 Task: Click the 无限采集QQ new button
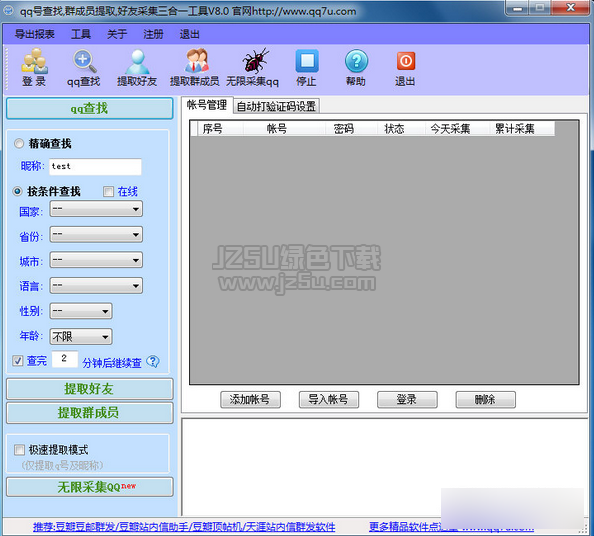click(x=90, y=487)
